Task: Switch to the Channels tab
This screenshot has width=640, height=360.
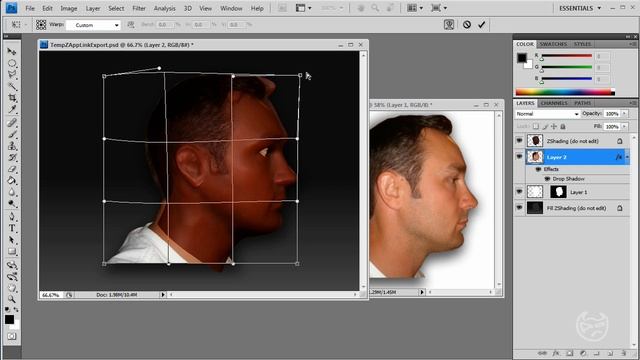Action: click(x=554, y=103)
